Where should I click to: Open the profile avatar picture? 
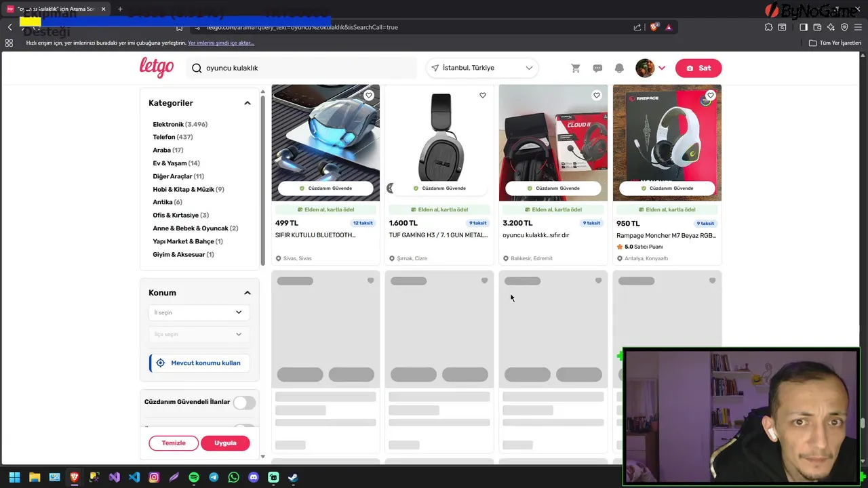pos(645,68)
